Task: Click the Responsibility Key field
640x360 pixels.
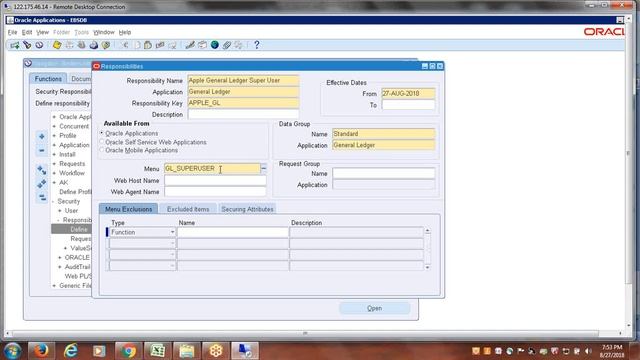Action: click(243, 103)
